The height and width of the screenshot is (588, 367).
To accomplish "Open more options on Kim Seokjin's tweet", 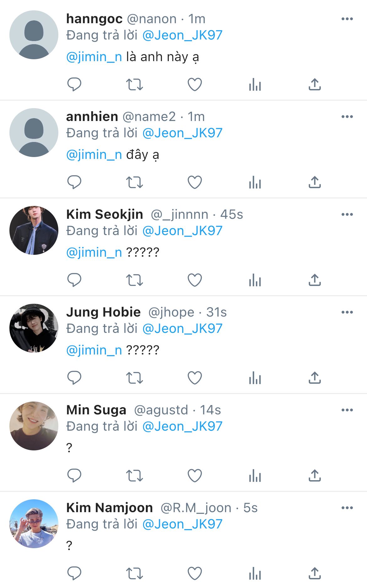I will pos(347,214).
